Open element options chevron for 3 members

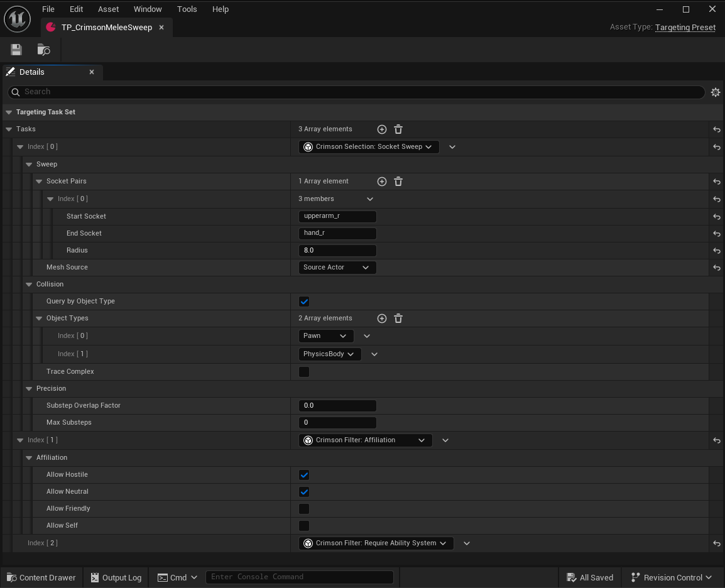pyautogui.click(x=370, y=199)
